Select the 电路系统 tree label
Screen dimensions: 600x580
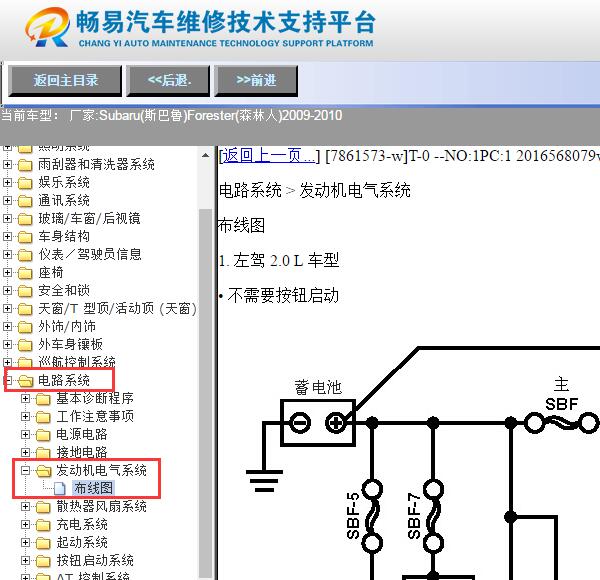(x=64, y=380)
